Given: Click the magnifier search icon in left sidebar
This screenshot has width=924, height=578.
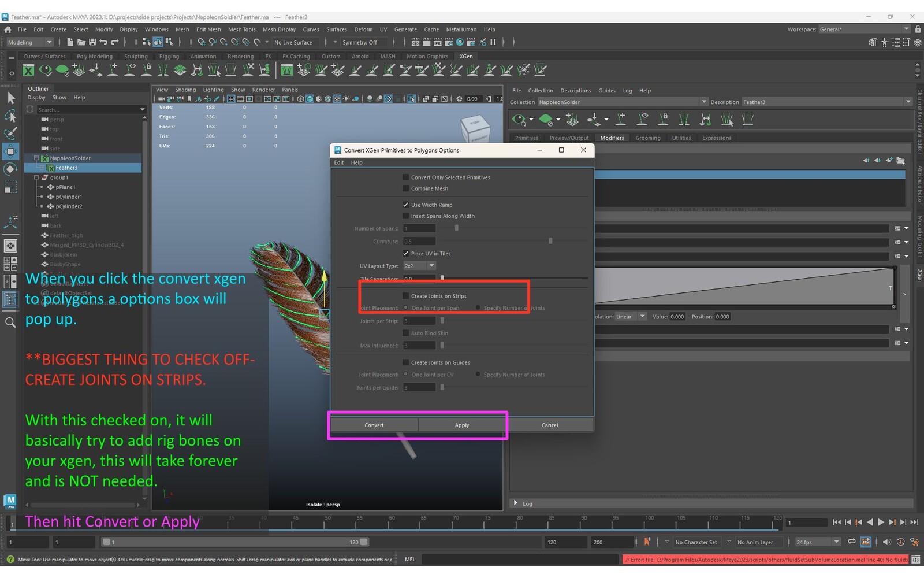Looking at the screenshot, I should [10, 323].
